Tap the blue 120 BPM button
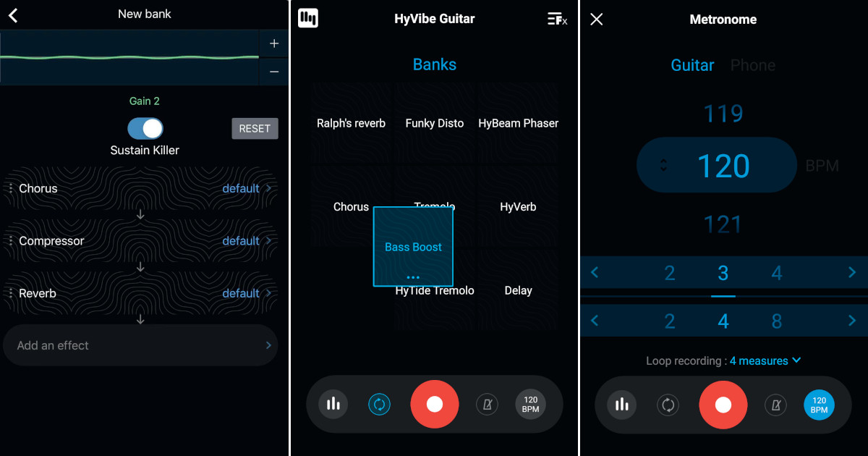Image resolution: width=868 pixels, height=456 pixels. click(820, 405)
